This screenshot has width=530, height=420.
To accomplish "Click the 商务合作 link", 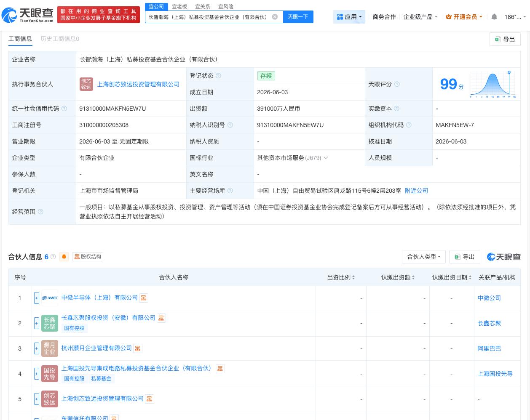I will [384, 17].
